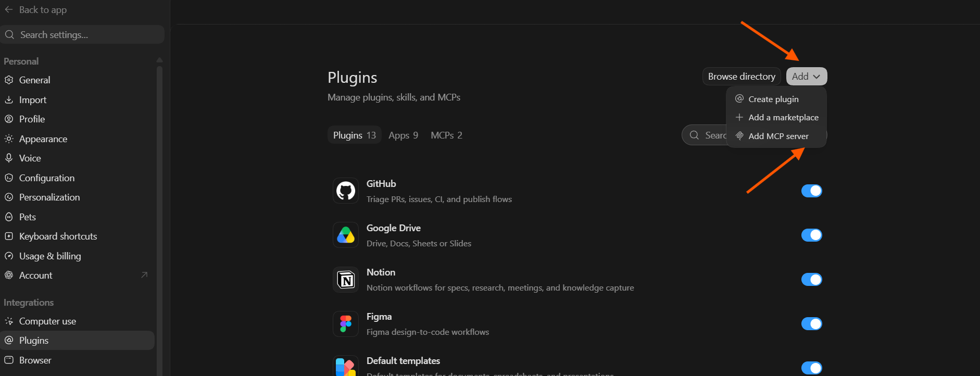Click the Account external-link arrow icon
Image resolution: width=980 pixels, height=376 pixels.
(x=144, y=275)
